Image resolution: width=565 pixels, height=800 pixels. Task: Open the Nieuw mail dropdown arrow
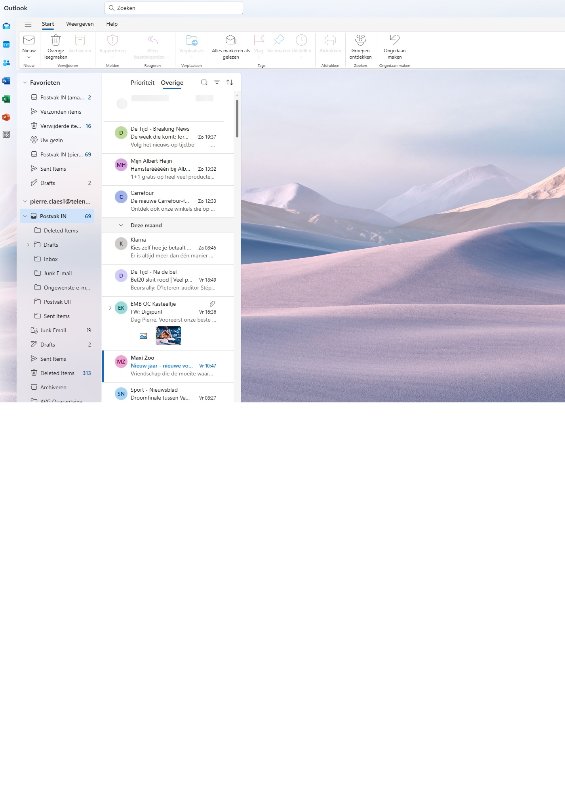tap(29, 58)
